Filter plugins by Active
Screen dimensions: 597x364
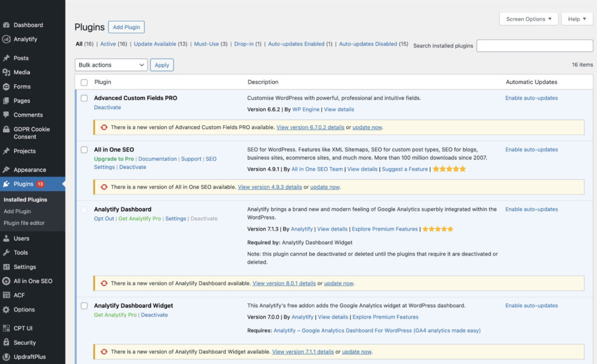(108, 44)
